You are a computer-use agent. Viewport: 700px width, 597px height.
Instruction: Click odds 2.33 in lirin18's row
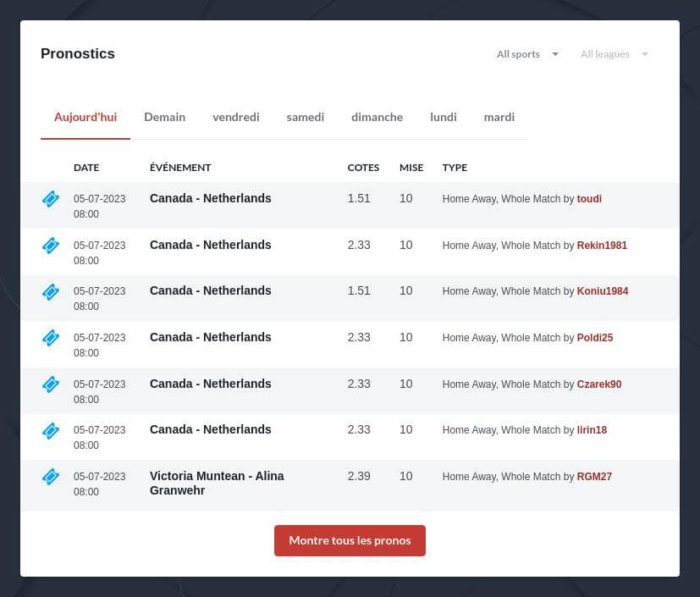359,429
